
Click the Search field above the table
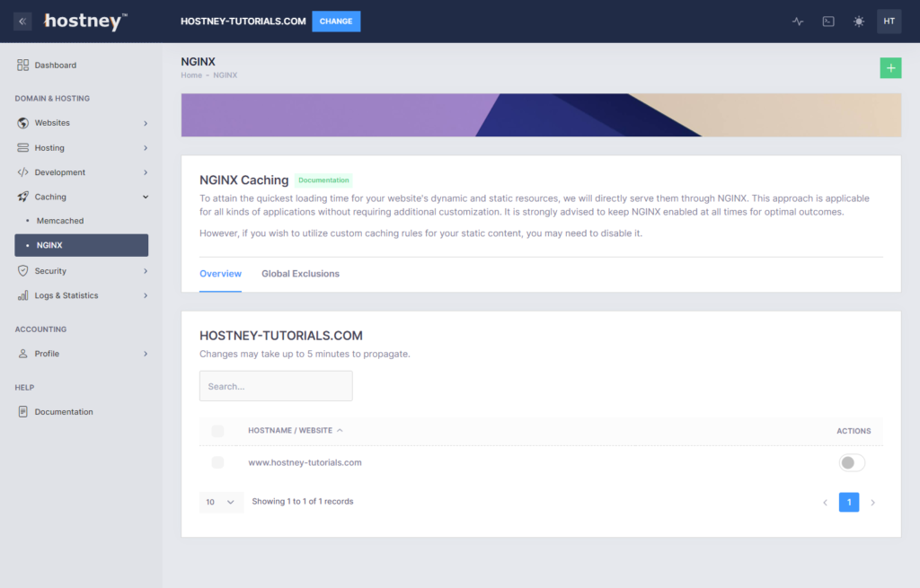[x=276, y=385]
